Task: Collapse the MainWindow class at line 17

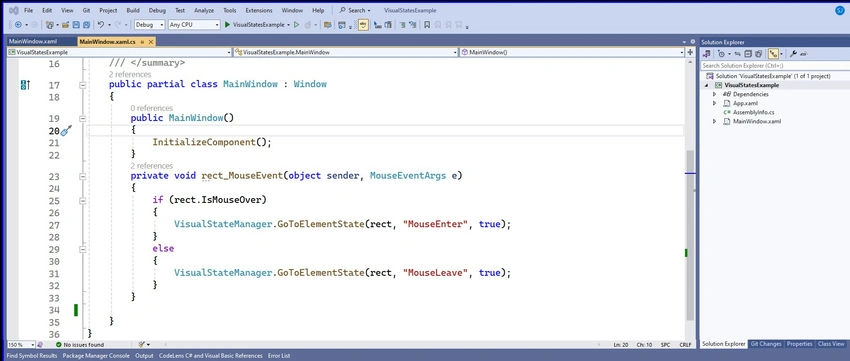Action: click(82, 85)
